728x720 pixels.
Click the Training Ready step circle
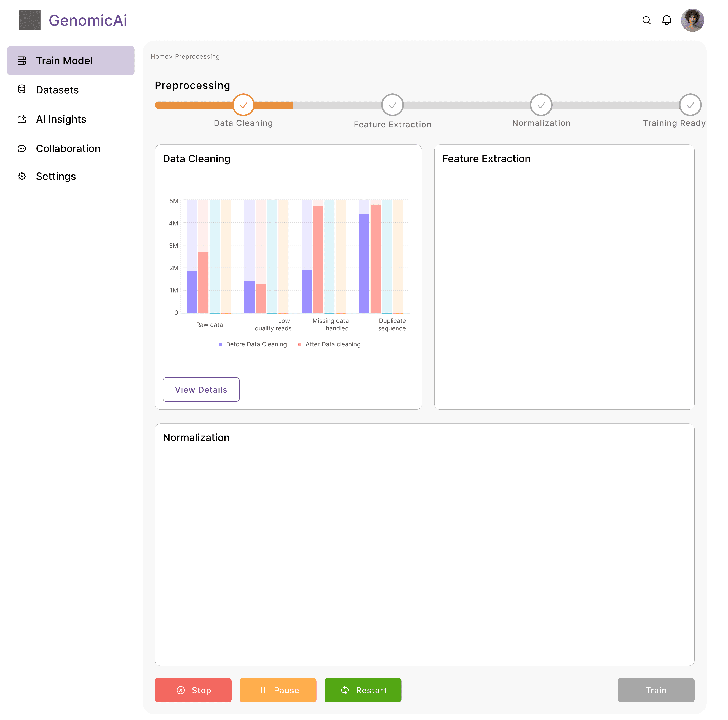tap(690, 105)
